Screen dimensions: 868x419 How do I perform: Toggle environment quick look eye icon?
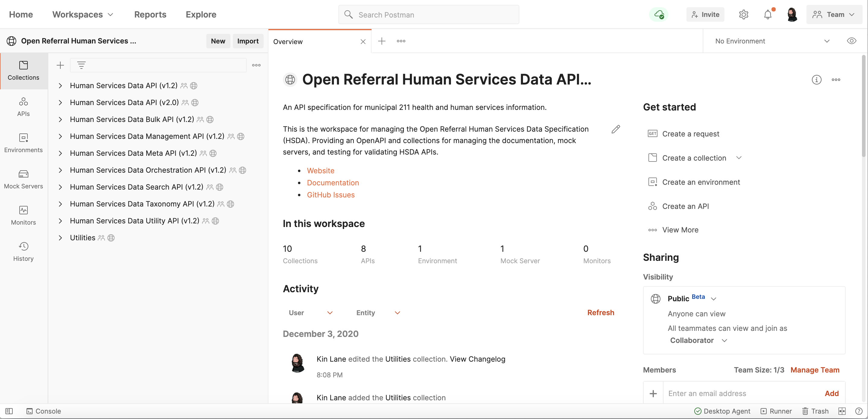coord(851,41)
